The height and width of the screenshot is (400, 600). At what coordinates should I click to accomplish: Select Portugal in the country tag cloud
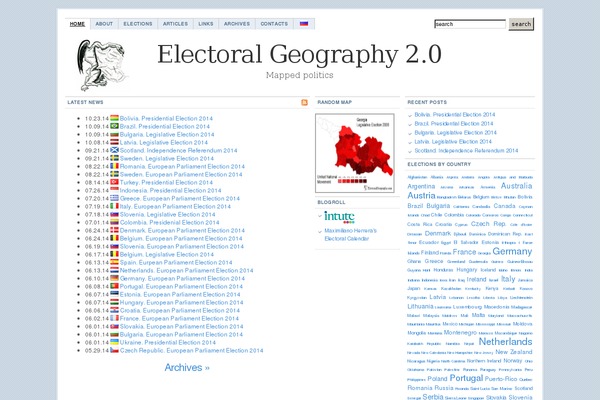pos(466,378)
